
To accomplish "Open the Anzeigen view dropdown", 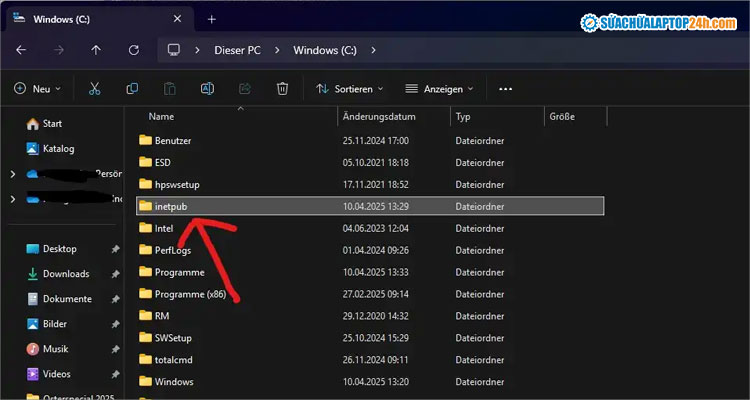I will pyautogui.click(x=439, y=89).
